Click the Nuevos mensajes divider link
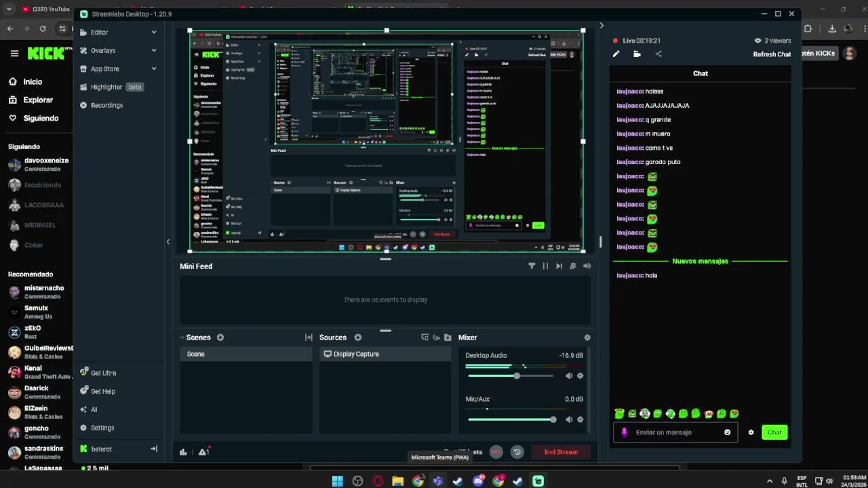Viewport: 868px width, 488px height. [x=701, y=261]
